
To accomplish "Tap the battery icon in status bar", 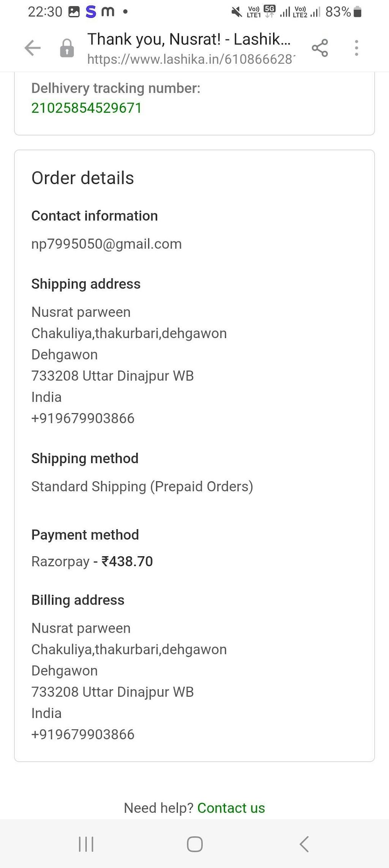I will tap(357, 12).
